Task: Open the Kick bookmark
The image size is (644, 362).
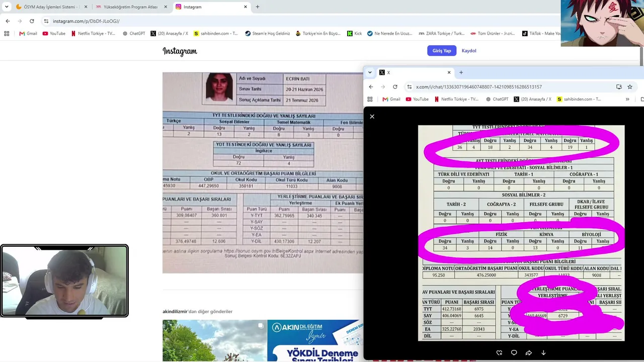Action: point(354,34)
